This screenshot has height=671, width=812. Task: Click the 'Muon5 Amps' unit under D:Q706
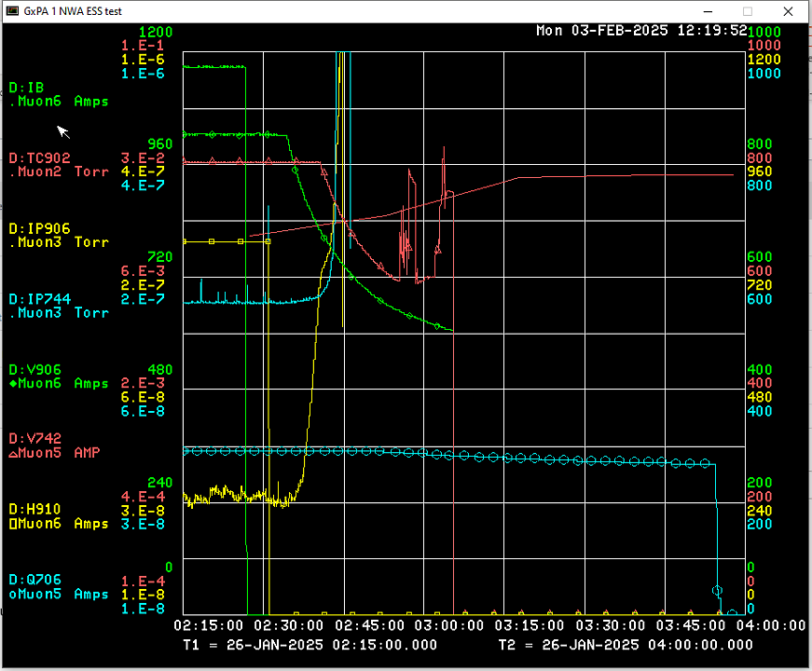tap(63, 594)
